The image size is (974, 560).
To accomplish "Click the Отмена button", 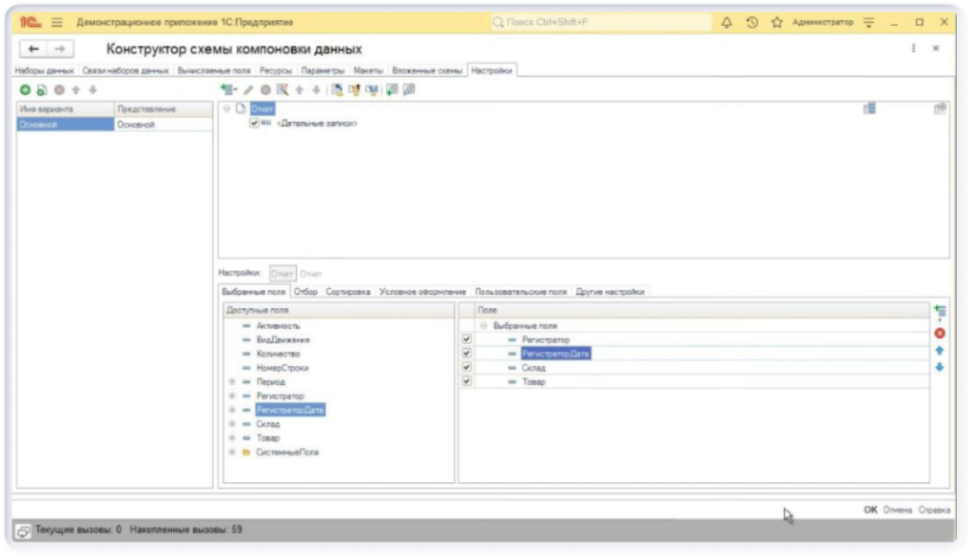I will click(898, 510).
